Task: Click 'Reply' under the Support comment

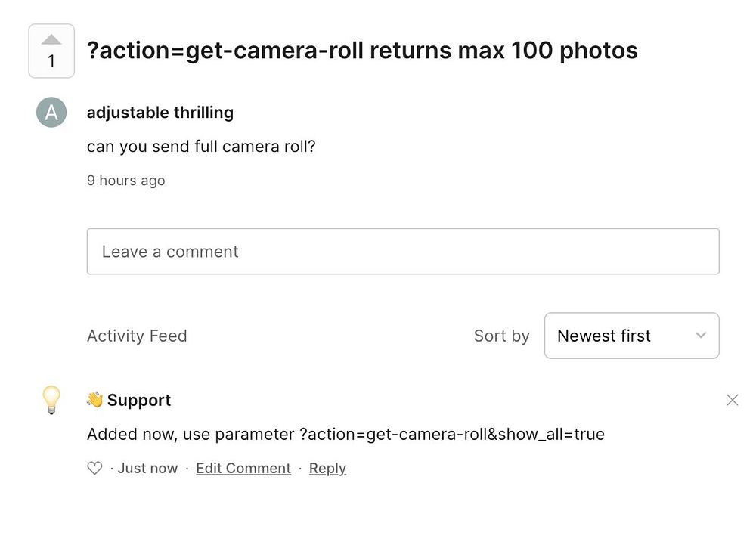Action: (x=327, y=469)
